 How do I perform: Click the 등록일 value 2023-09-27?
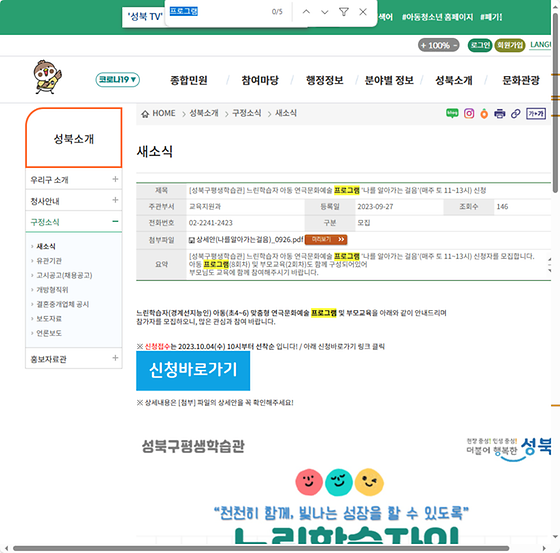click(x=375, y=206)
